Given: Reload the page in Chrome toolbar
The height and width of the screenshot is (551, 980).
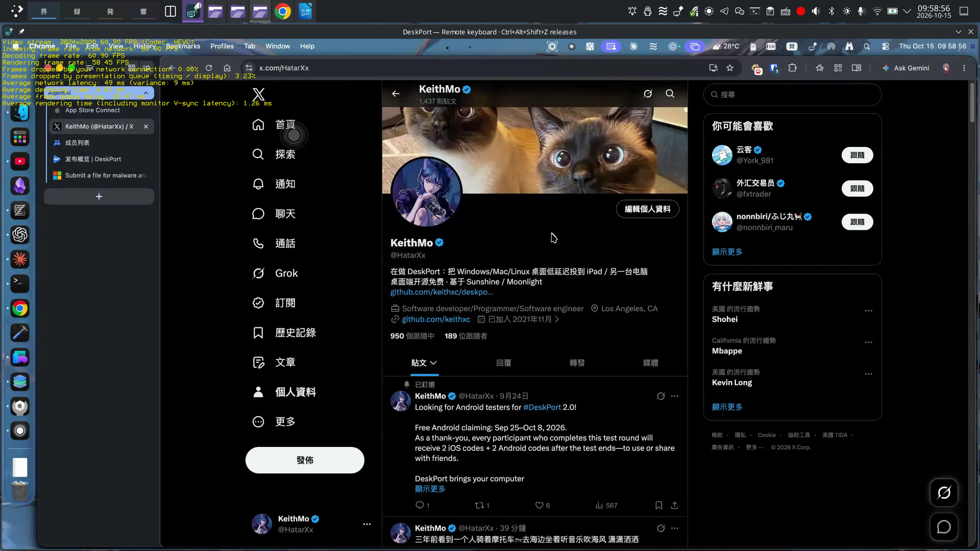Looking at the screenshot, I should (x=209, y=68).
